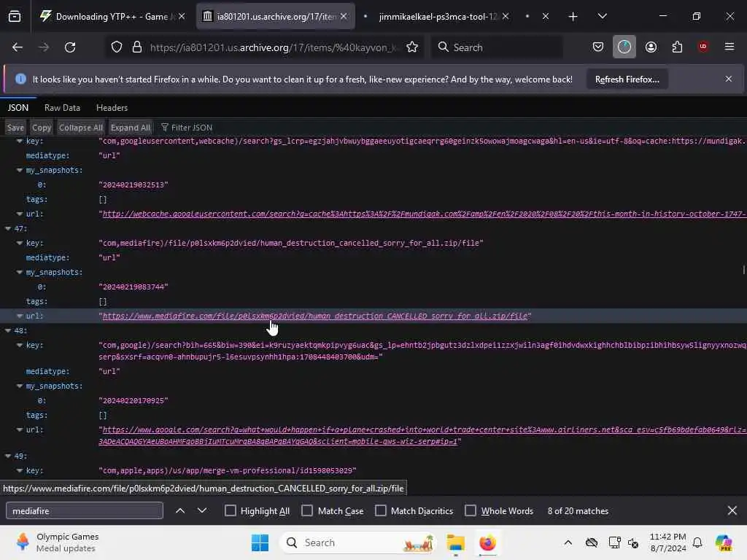Jump to previous find match arrow
This screenshot has width=747, height=560.
pyautogui.click(x=180, y=510)
